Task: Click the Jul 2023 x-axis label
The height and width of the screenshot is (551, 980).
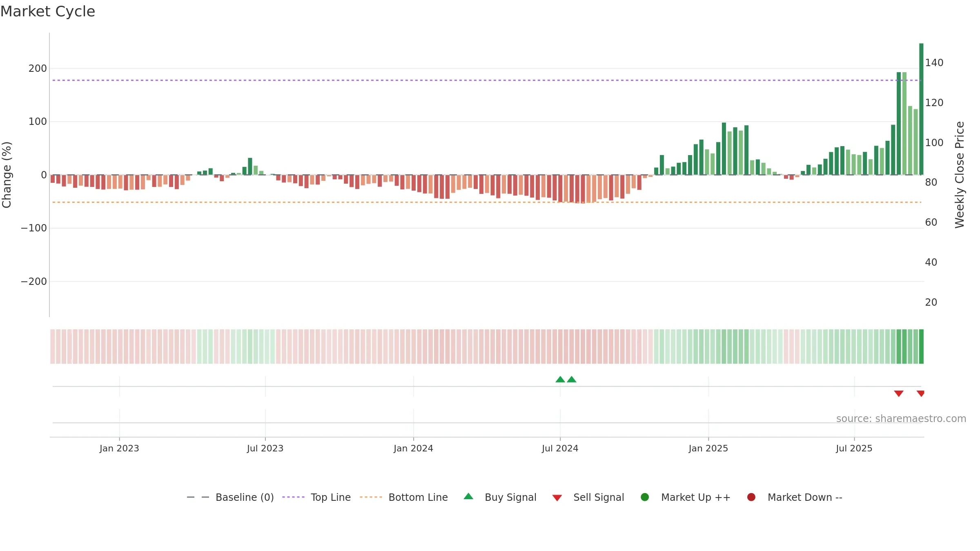Action: 265,448
